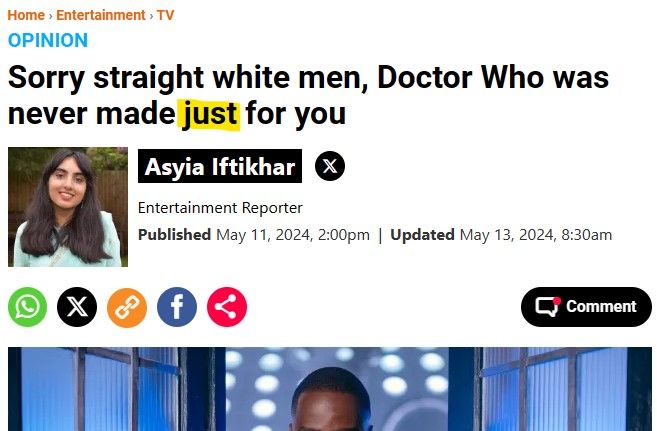
Task: Share article via WhatsApp icon
Action: click(27, 307)
